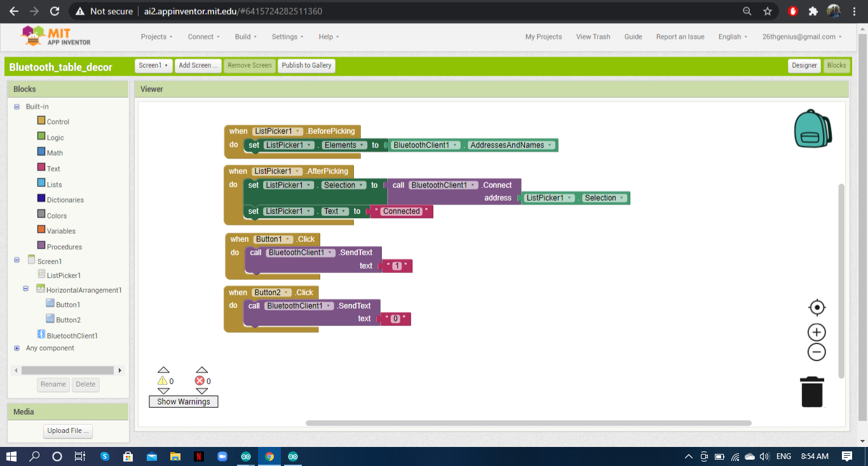Image resolution: width=868 pixels, height=466 pixels.
Task: Open component dropdown on the BeforePicking block
Action: [x=278, y=131]
